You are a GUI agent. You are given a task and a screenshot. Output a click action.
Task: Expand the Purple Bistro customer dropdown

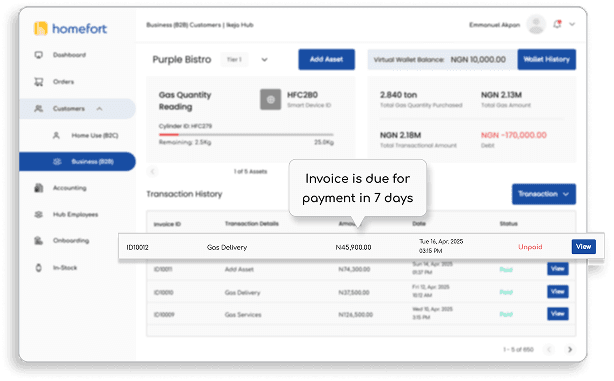(264, 60)
